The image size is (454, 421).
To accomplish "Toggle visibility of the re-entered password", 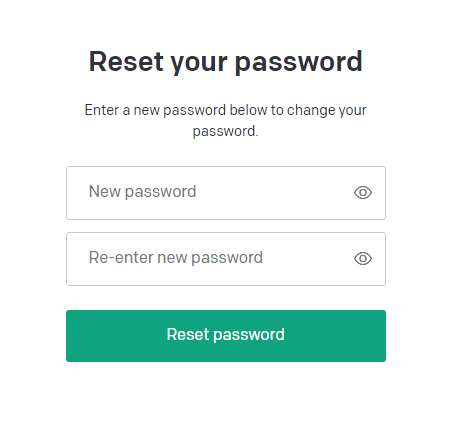I will tap(363, 259).
